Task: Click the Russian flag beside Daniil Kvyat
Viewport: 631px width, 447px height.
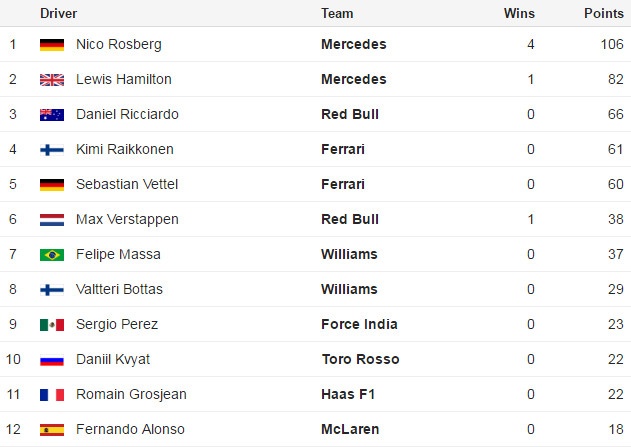Action: (x=52, y=360)
